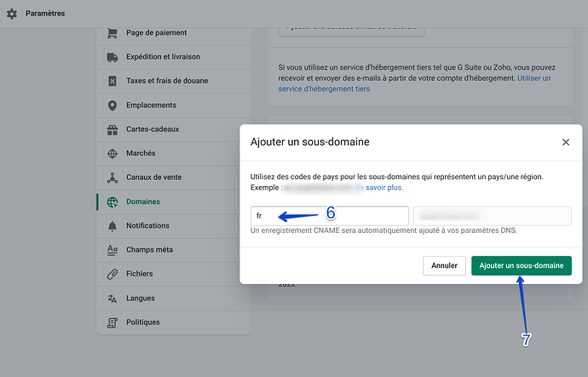Click the Annuler button
Screen dimensions: 588x377
[x=444, y=266]
